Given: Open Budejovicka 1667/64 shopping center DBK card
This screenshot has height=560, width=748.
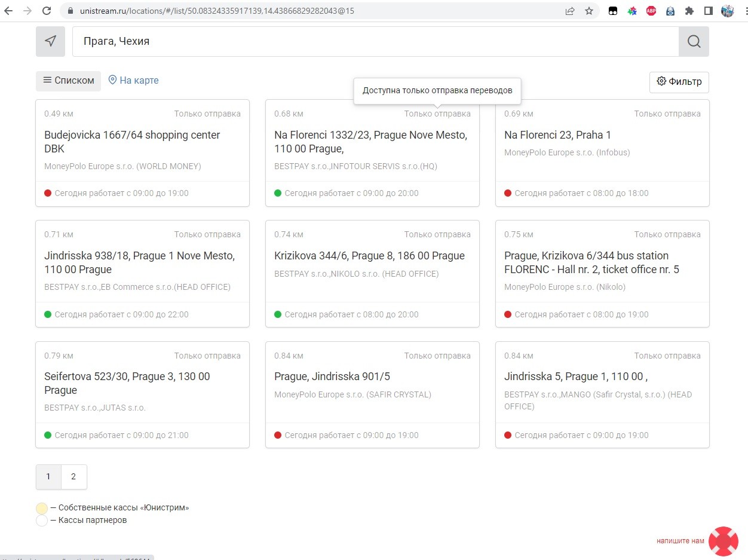Looking at the screenshot, I should (142, 153).
